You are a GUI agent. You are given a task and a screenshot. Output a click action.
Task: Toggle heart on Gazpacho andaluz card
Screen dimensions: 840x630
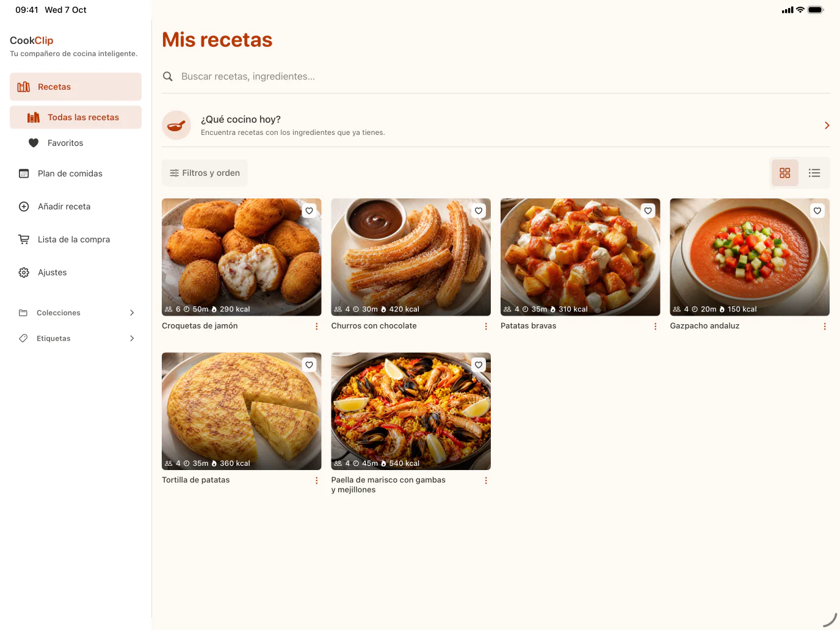point(817,211)
